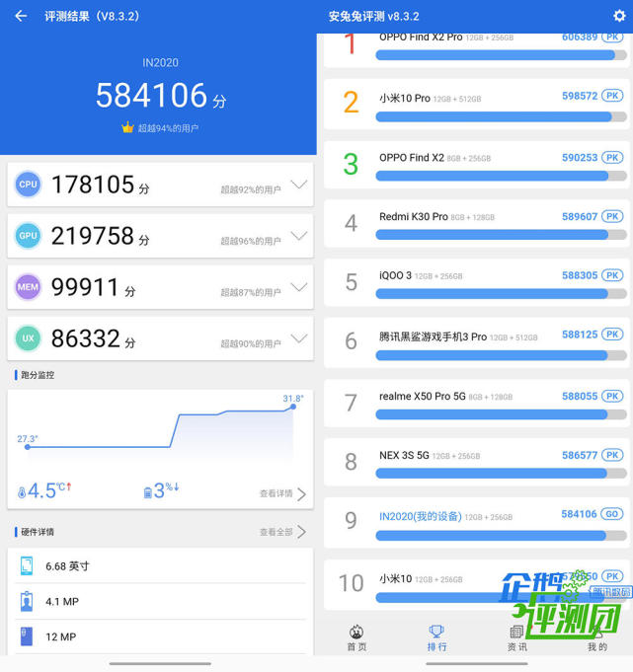Switch to 排行 ranking tab

coord(436,637)
